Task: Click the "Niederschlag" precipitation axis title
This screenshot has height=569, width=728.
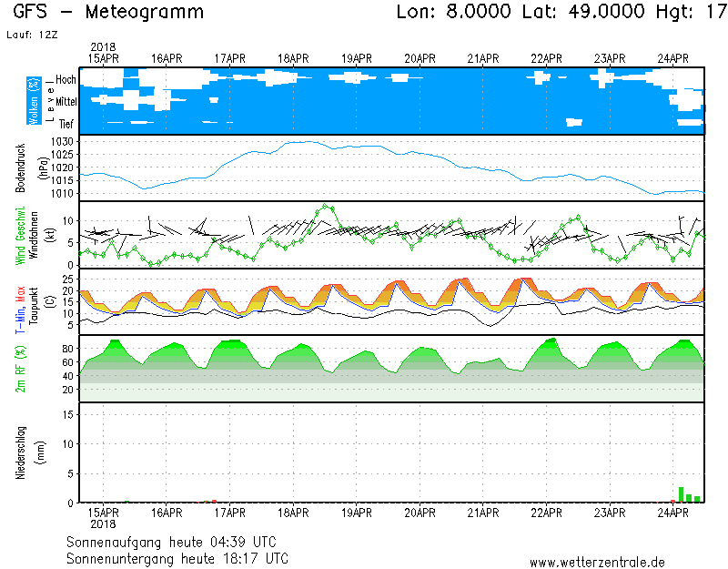Action: tap(20, 452)
